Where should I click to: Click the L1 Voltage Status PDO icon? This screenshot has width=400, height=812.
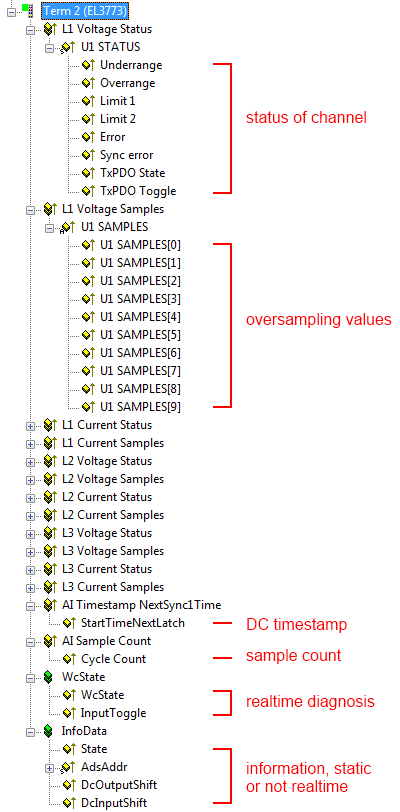coord(50,29)
